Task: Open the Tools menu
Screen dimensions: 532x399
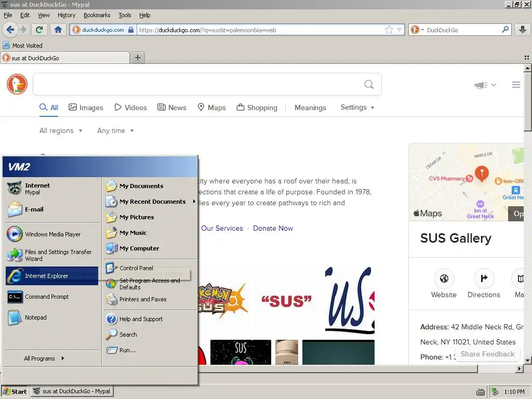Action: [x=125, y=15]
